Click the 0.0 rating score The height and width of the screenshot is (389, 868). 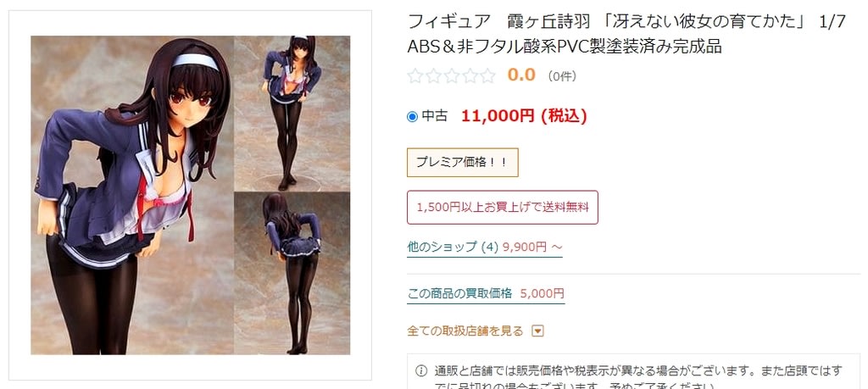(x=521, y=75)
